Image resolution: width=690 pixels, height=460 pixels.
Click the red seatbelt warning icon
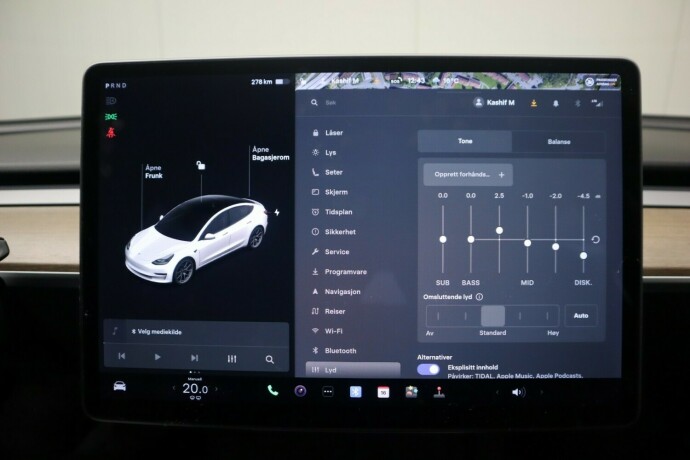pos(110,132)
